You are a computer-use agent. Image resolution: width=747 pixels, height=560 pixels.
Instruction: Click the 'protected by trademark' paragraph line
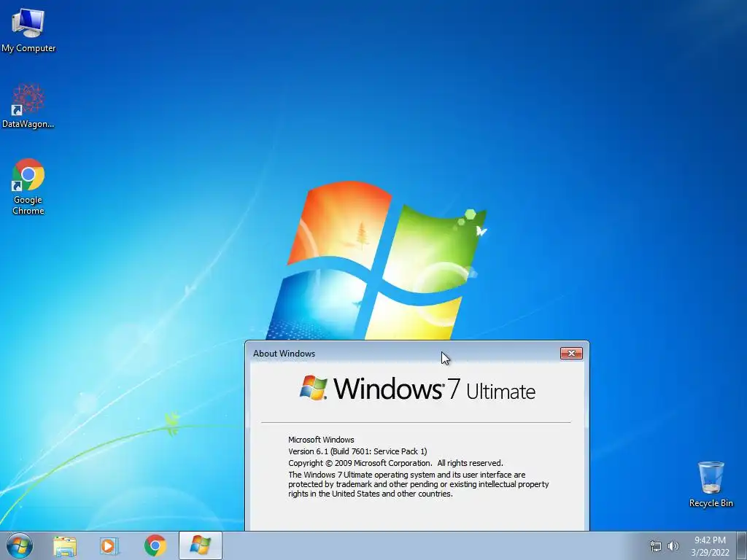point(418,484)
